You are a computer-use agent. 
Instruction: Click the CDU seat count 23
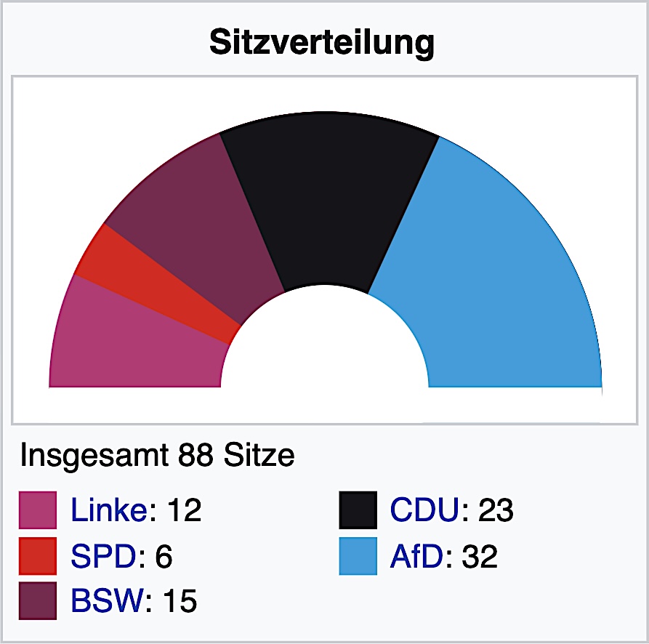(x=496, y=511)
